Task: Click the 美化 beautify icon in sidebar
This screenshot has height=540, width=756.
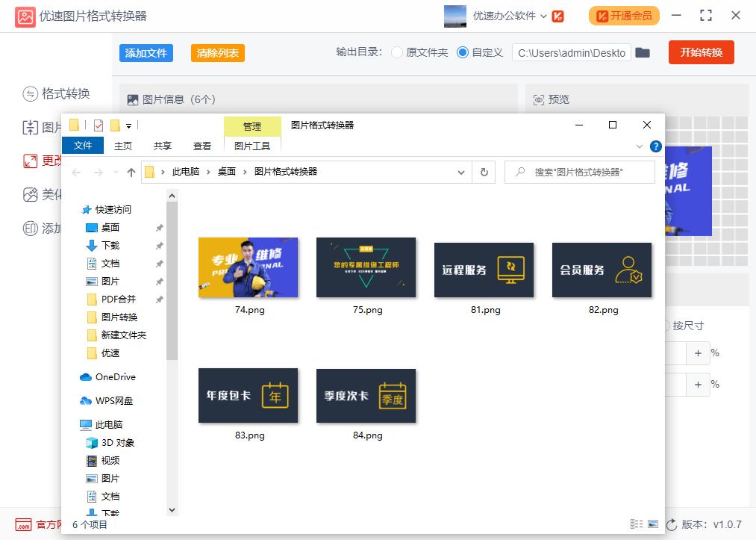Action: coord(30,195)
